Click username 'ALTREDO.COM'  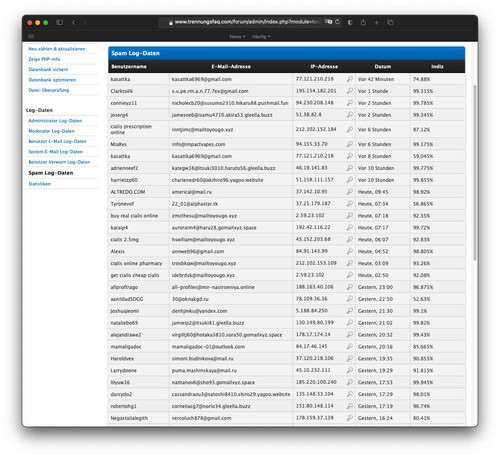click(x=128, y=192)
